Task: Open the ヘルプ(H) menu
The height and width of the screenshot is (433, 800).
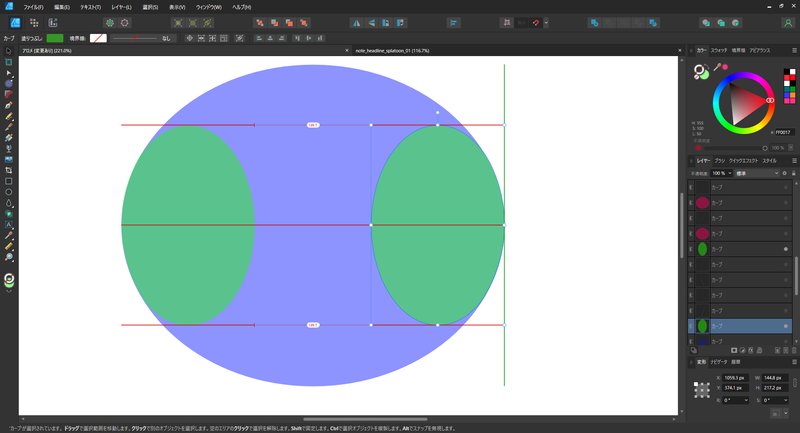Action: [x=241, y=7]
